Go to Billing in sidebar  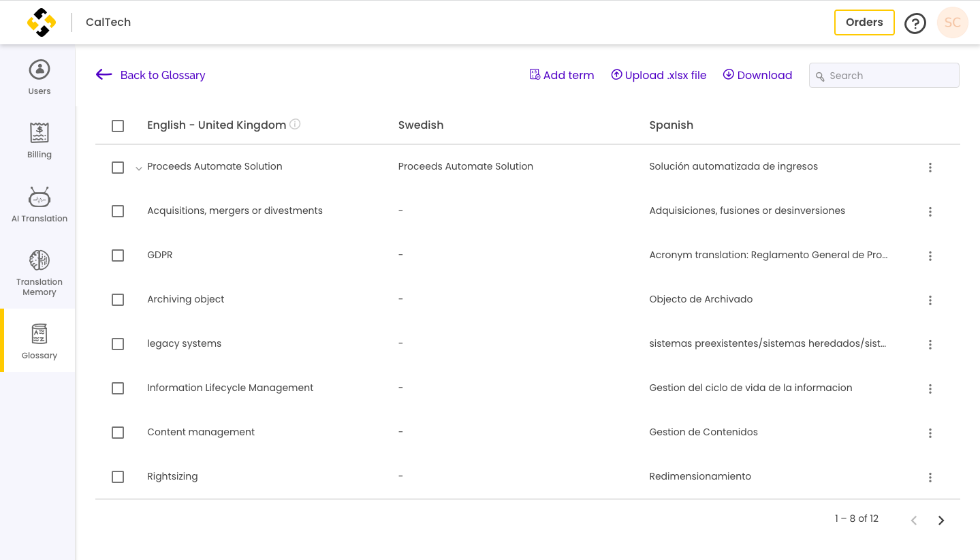coord(39,140)
